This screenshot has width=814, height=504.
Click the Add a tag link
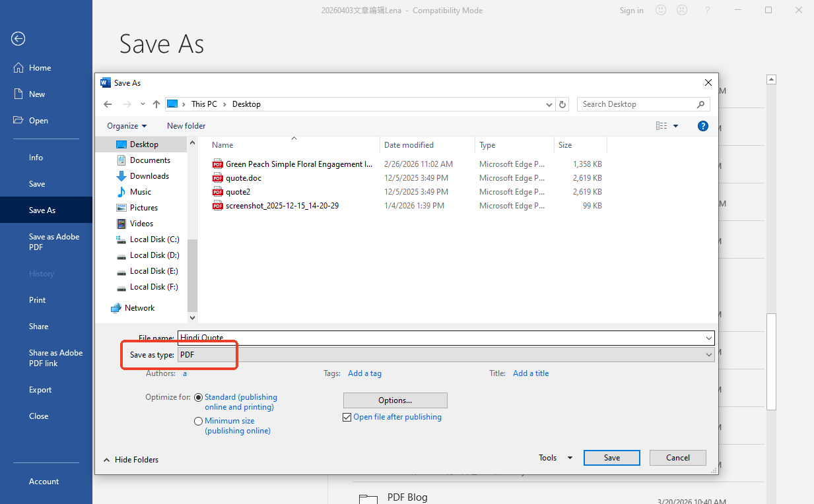click(x=364, y=373)
